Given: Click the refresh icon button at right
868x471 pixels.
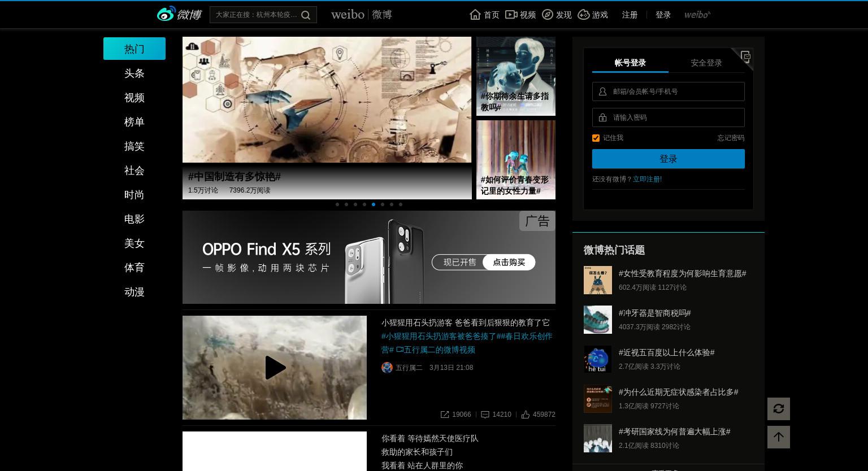Looking at the screenshot, I should (779, 409).
